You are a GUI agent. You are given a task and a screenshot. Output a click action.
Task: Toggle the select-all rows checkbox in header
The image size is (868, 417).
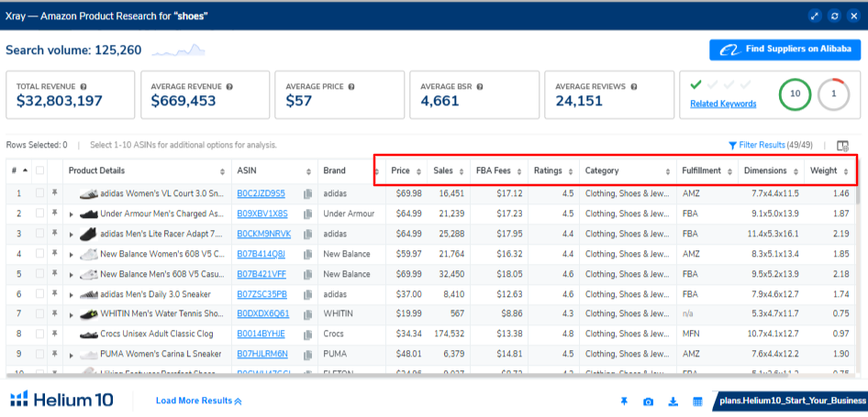39,170
